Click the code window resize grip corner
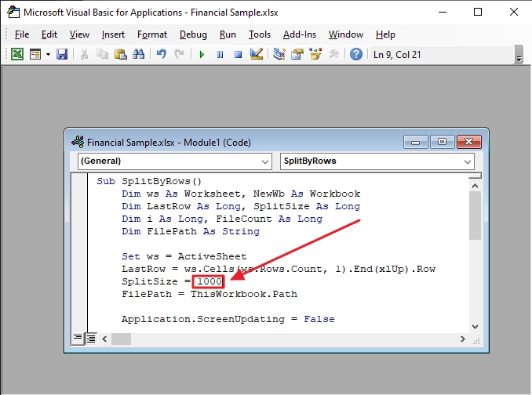Image resolution: width=532 pixels, height=395 pixels. point(476,340)
